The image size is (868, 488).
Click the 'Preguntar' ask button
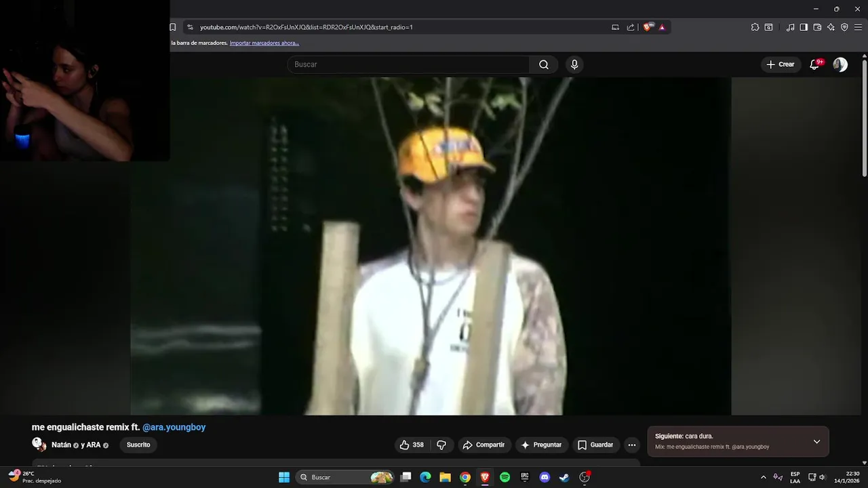tap(541, 445)
